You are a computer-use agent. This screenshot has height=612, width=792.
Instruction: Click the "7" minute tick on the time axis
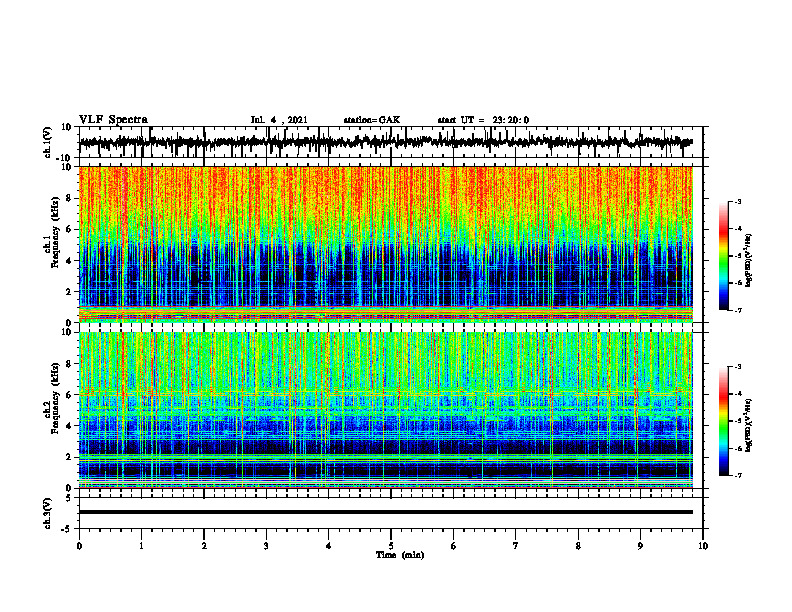[516, 546]
